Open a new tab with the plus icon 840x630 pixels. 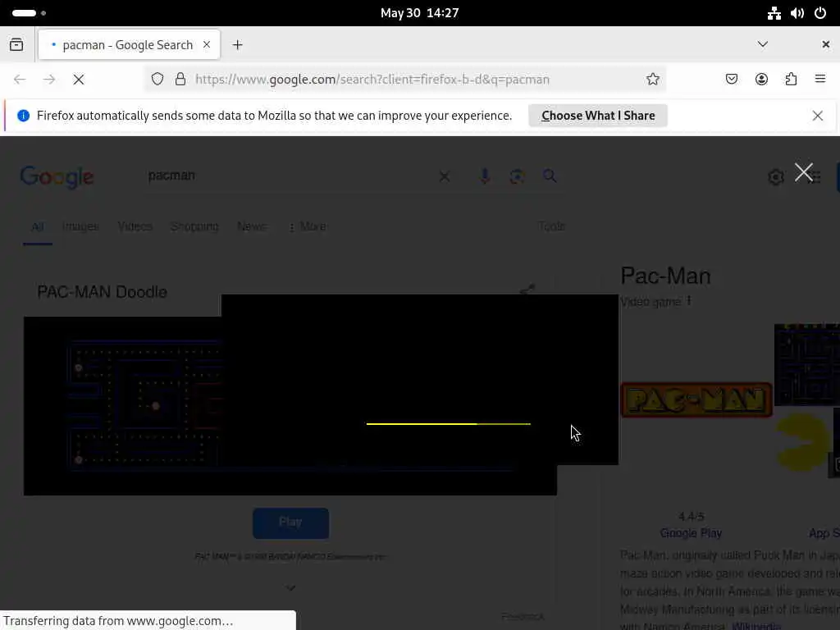click(238, 45)
